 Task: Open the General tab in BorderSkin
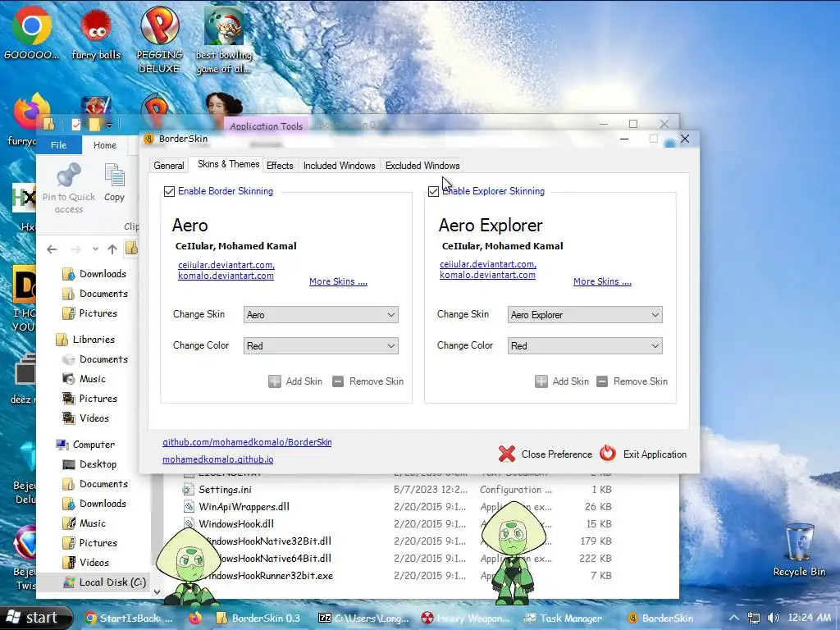coord(169,166)
